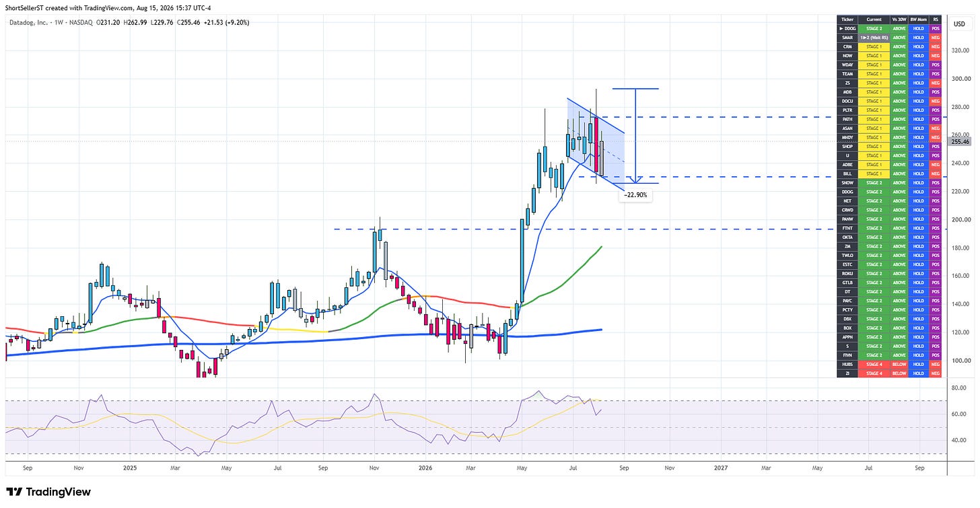Click the STAGE 4 cell in the HUBS row
The height and width of the screenshot is (508, 980).
point(874,365)
